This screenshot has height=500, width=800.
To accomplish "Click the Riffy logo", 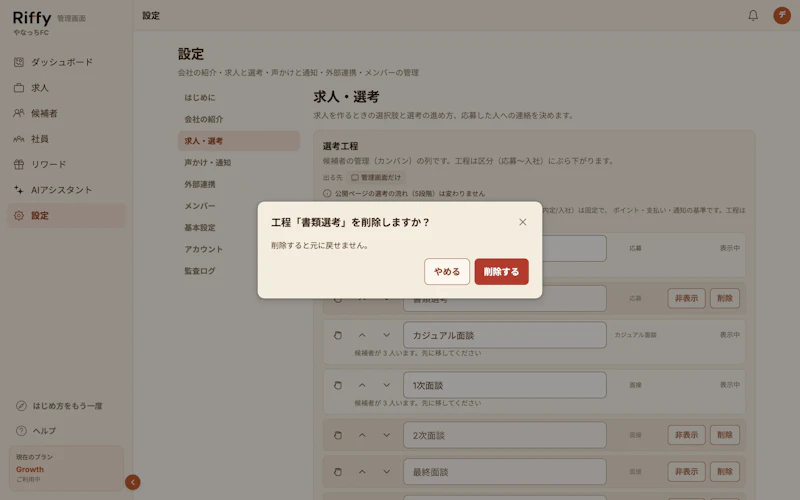I will point(32,18).
